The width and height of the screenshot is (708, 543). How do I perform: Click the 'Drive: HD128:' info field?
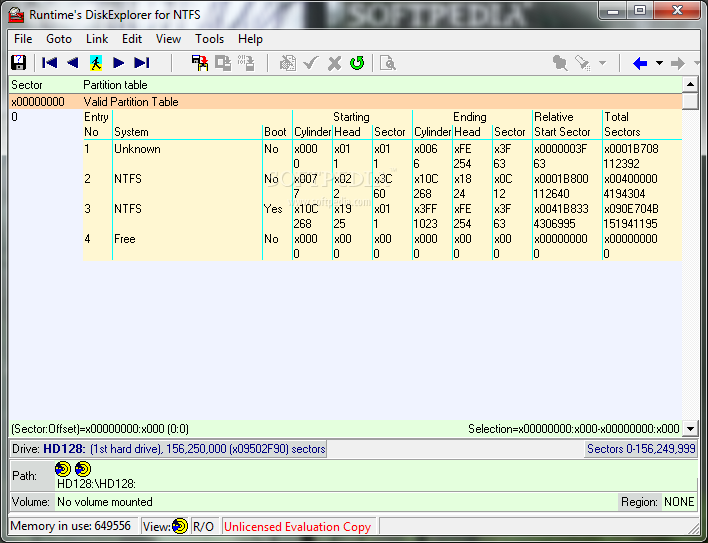click(x=168, y=449)
